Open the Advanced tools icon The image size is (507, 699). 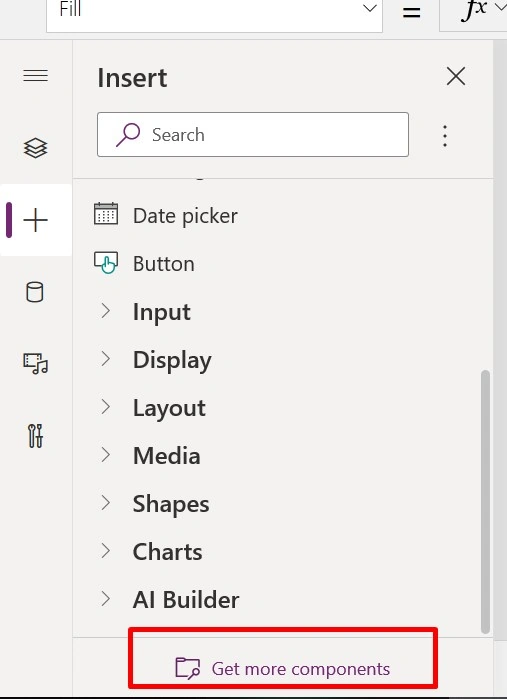pos(35,436)
